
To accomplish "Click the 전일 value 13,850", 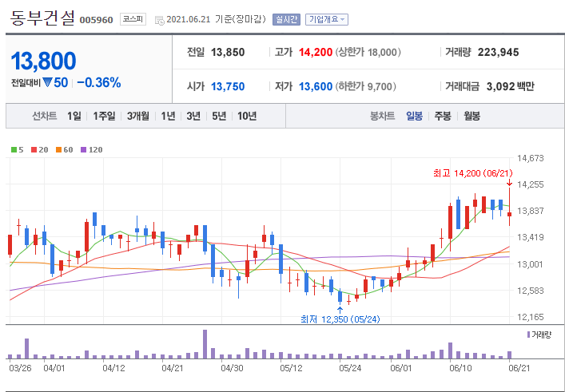I will click(228, 52).
